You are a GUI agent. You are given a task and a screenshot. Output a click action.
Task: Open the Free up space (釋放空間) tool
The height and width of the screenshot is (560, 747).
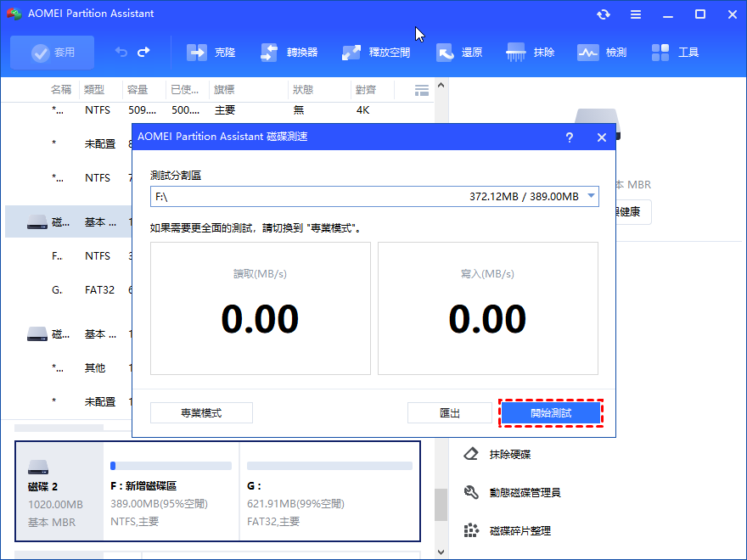point(376,53)
